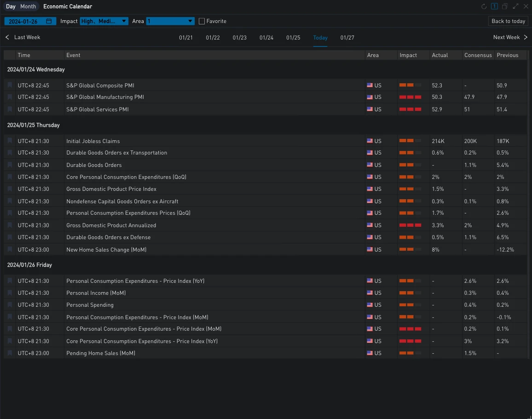
Task: Select the 01/27 date tab
Action: click(x=347, y=38)
